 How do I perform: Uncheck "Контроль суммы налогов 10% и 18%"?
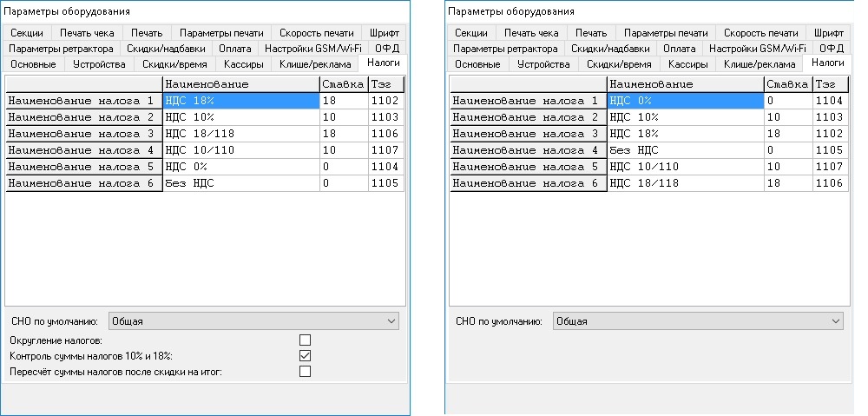tap(305, 355)
